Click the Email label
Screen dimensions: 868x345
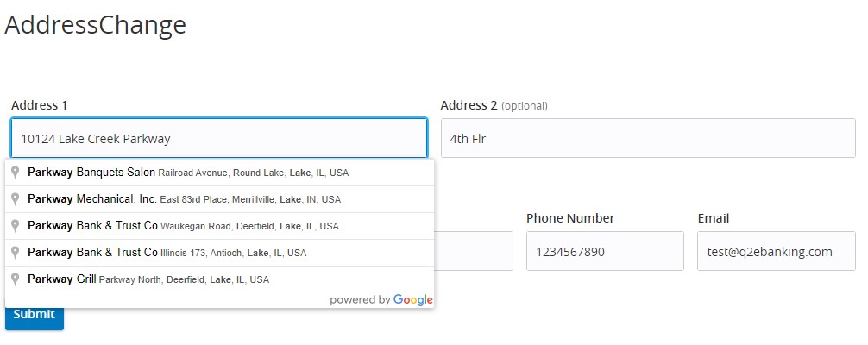click(713, 218)
